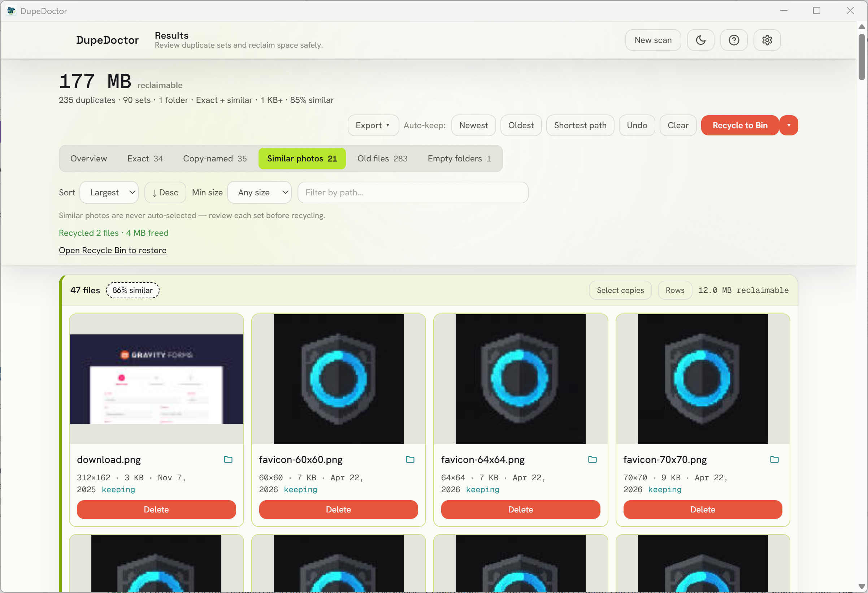Focus the Filter by path field
868x593 pixels.
tap(413, 192)
